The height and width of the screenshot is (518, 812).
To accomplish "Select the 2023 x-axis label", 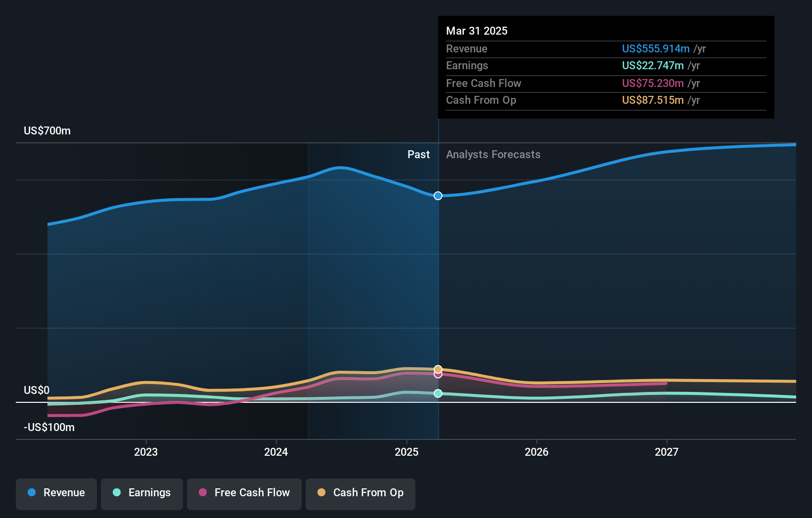I will 146,452.
